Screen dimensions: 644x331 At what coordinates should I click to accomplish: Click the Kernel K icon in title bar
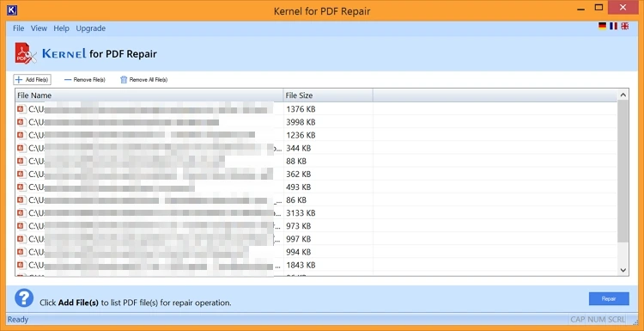pyautogui.click(x=12, y=10)
